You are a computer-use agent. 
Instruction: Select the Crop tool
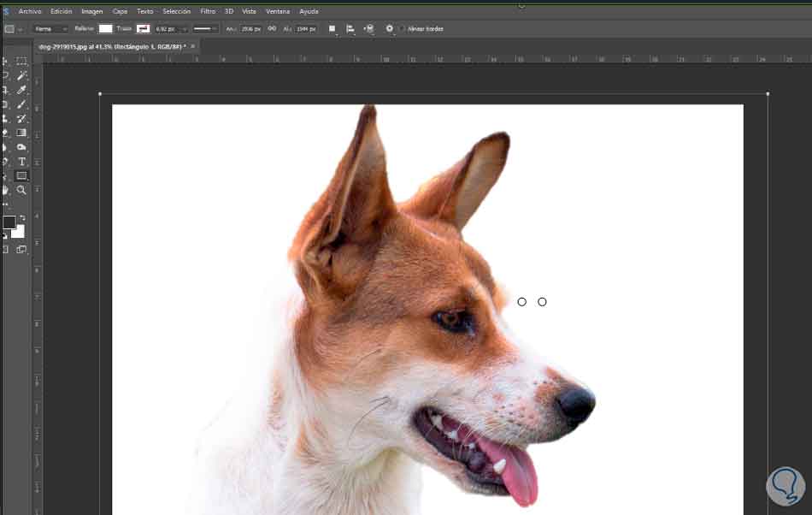click(x=4, y=90)
